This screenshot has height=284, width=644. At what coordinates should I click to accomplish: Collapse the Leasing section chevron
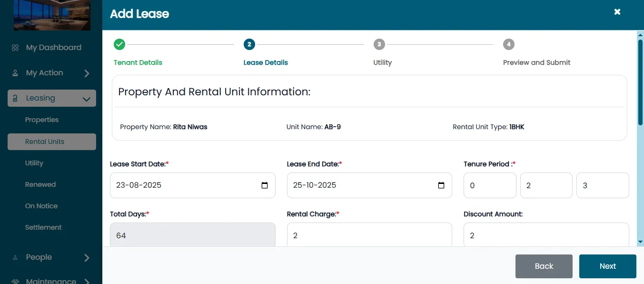click(87, 99)
